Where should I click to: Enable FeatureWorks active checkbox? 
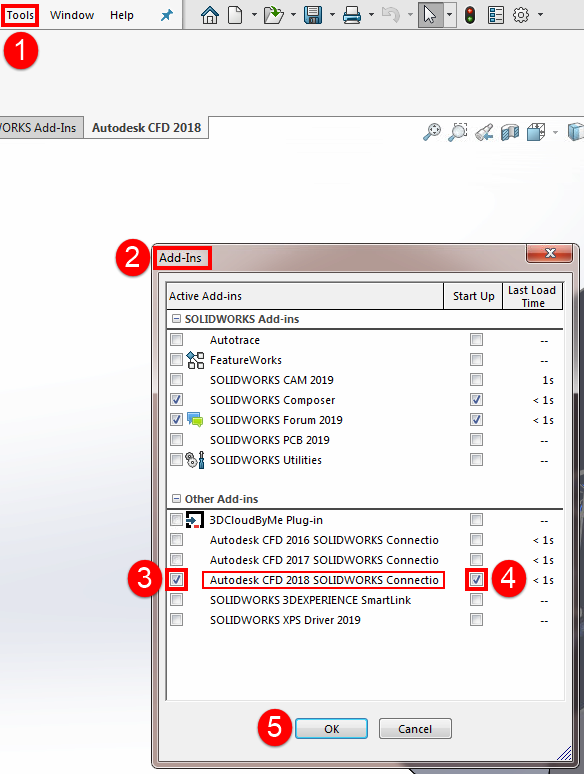point(176,359)
